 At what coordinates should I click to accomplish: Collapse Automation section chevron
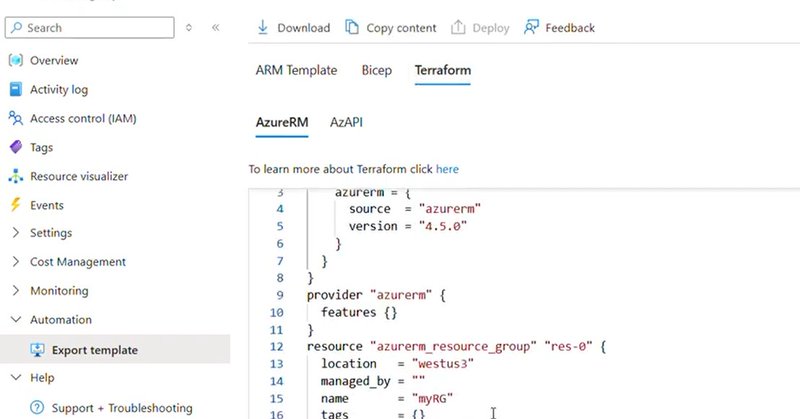(16, 319)
